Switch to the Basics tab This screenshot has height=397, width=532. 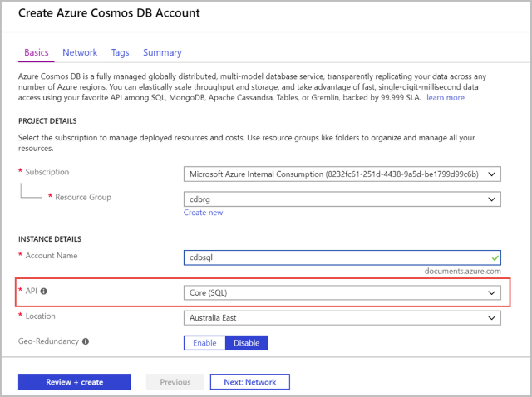tap(37, 52)
